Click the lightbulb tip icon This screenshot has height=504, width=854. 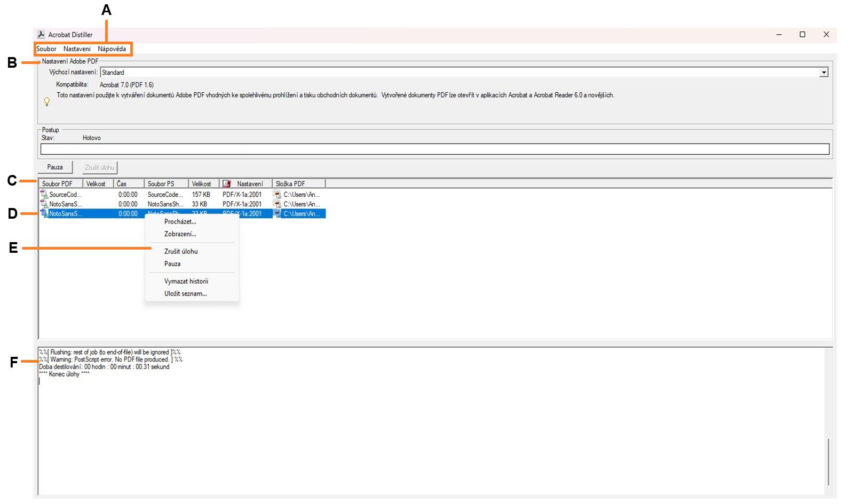pyautogui.click(x=47, y=101)
